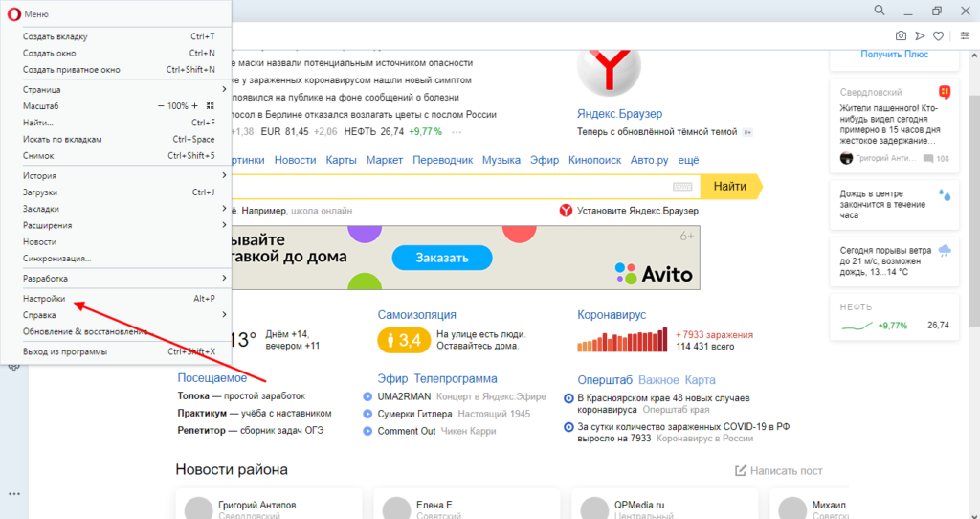The image size is (980, 519).
Task: Click the sidebar three-dots icon
Action: point(13,494)
